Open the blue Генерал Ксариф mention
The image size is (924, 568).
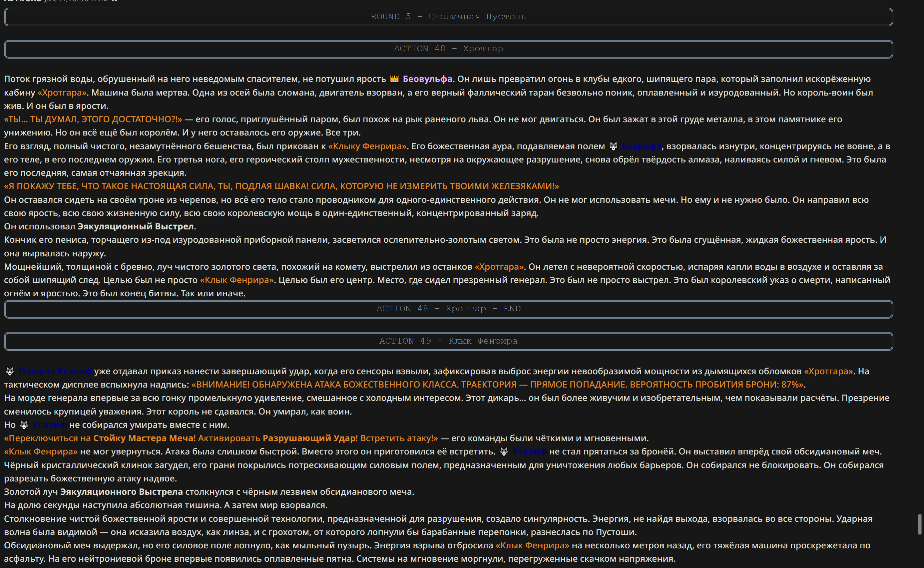[55, 371]
